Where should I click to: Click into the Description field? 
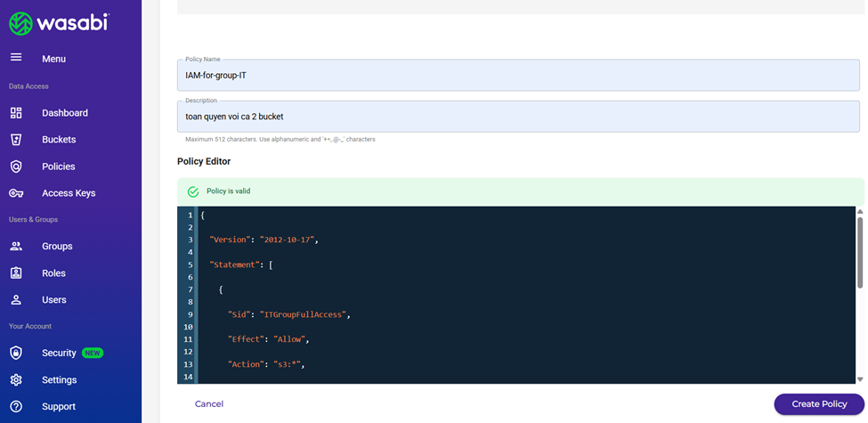tap(518, 117)
